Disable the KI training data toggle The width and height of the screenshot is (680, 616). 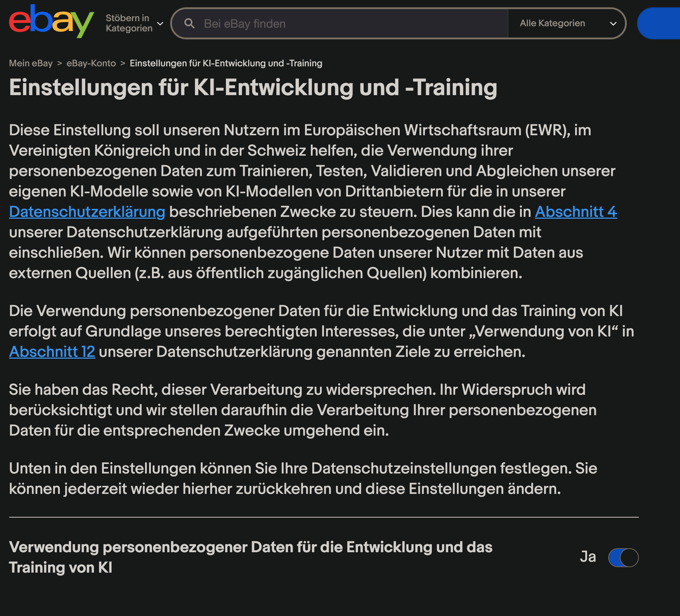pyautogui.click(x=623, y=557)
